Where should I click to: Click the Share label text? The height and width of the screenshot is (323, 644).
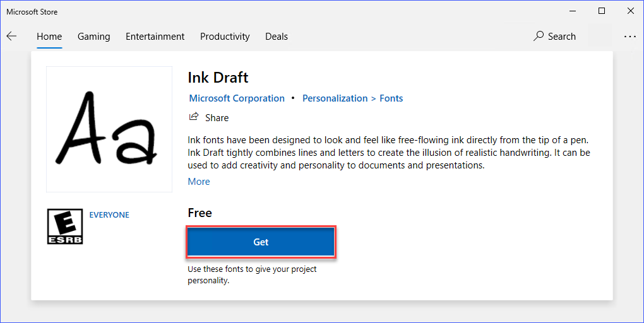(x=217, y=118)
